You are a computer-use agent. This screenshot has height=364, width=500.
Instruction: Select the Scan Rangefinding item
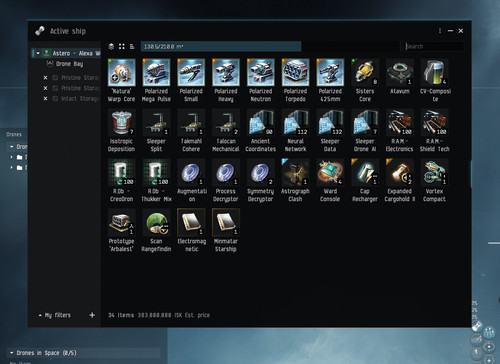click(x=156, y=230)
